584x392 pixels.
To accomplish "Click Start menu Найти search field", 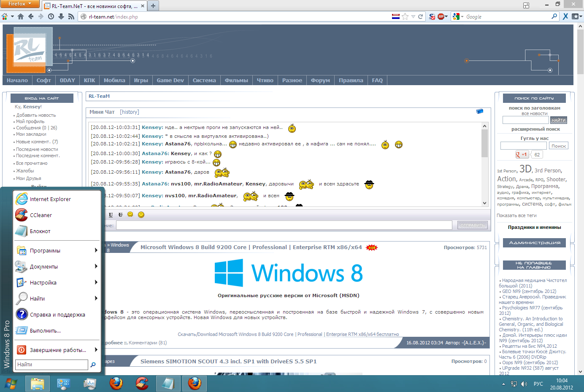I will coord(51,365).
